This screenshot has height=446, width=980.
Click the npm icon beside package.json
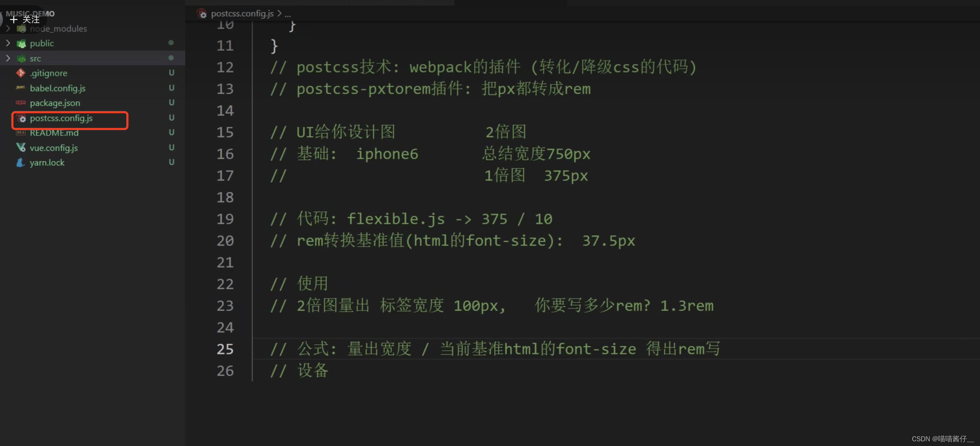(x=21, y=103)
